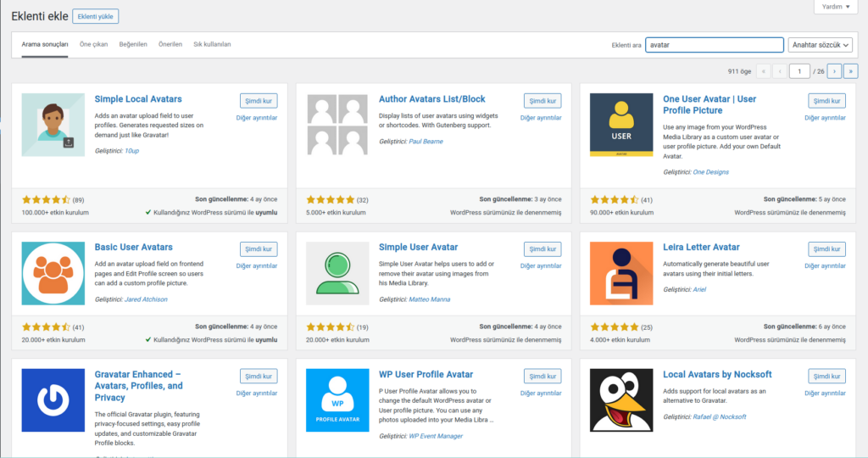Screen dimensions: 868x458
Task: Select the Beğenilen tab
Action: coord(133,44)
